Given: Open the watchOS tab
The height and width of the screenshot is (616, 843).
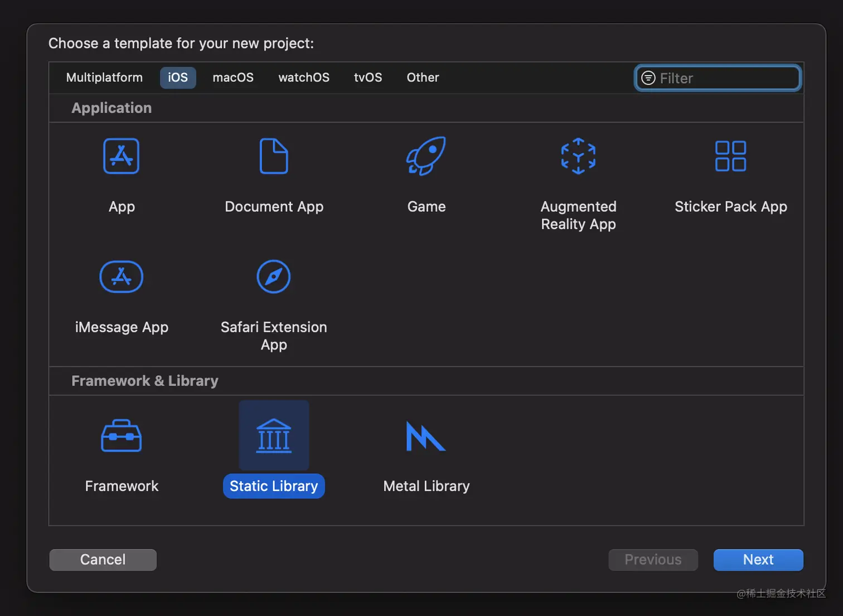Looking at the screenshot, I should (x=304, y=77).
